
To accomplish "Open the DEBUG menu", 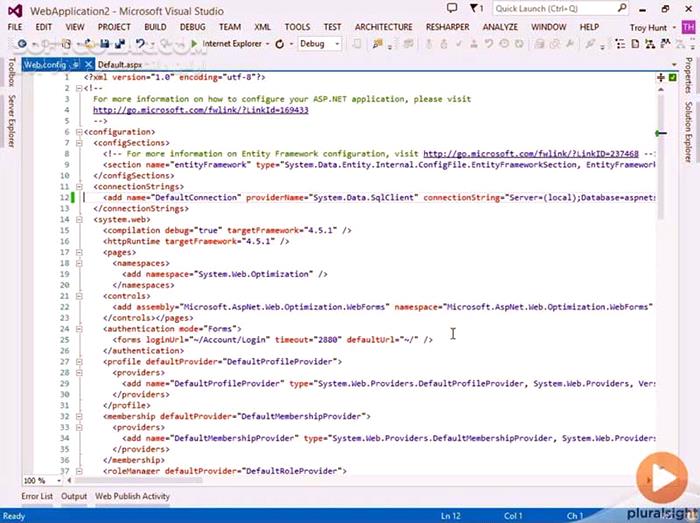I will pos(192,27).
